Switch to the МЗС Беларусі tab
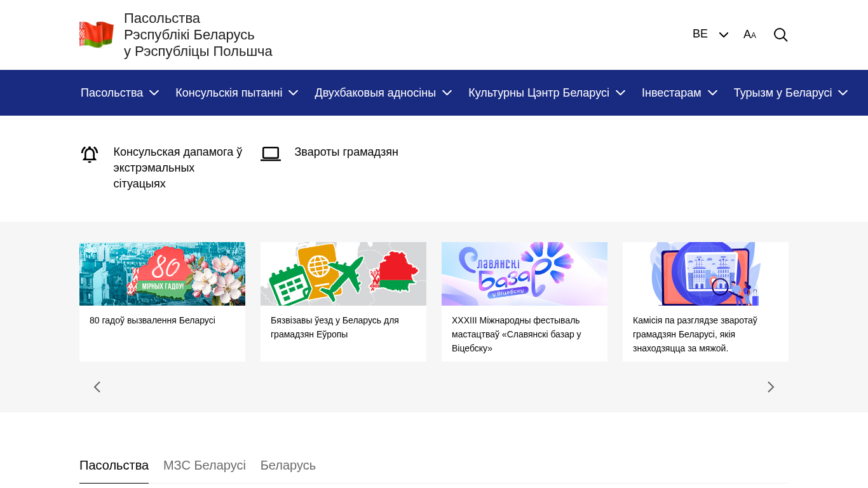Screen dimensions: 868x488 [205, 465]
